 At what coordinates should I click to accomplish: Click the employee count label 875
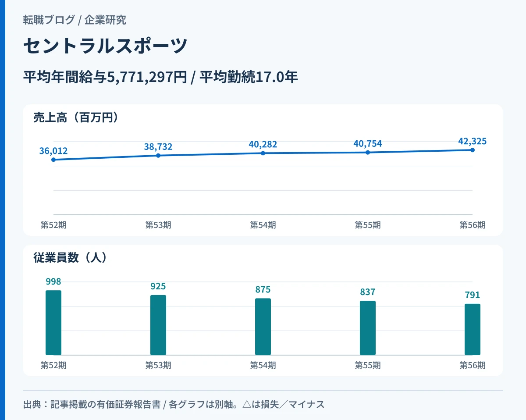point(263,290)
